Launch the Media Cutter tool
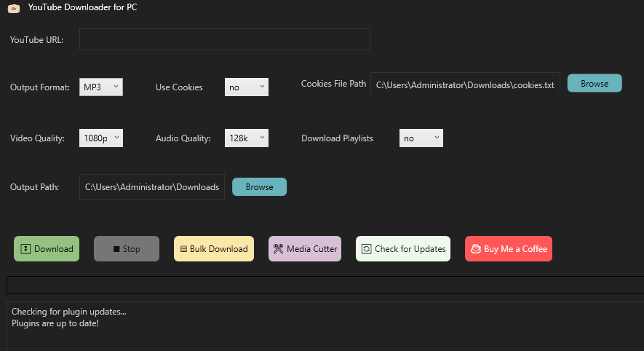Viewport: 644px width, 351px height. (x=305, y=248)
